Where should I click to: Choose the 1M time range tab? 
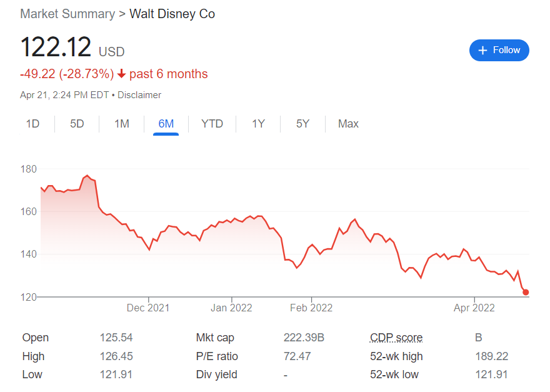click(121, 124)
